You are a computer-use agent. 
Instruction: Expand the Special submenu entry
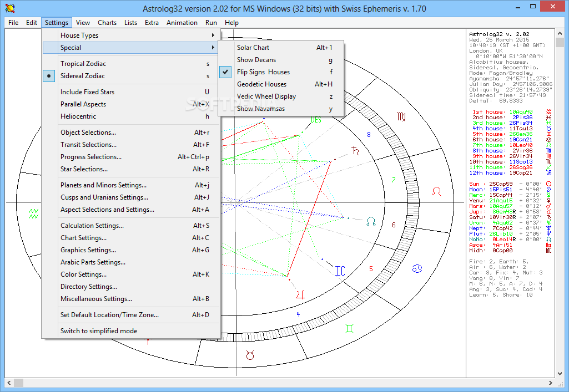[132, 48]
